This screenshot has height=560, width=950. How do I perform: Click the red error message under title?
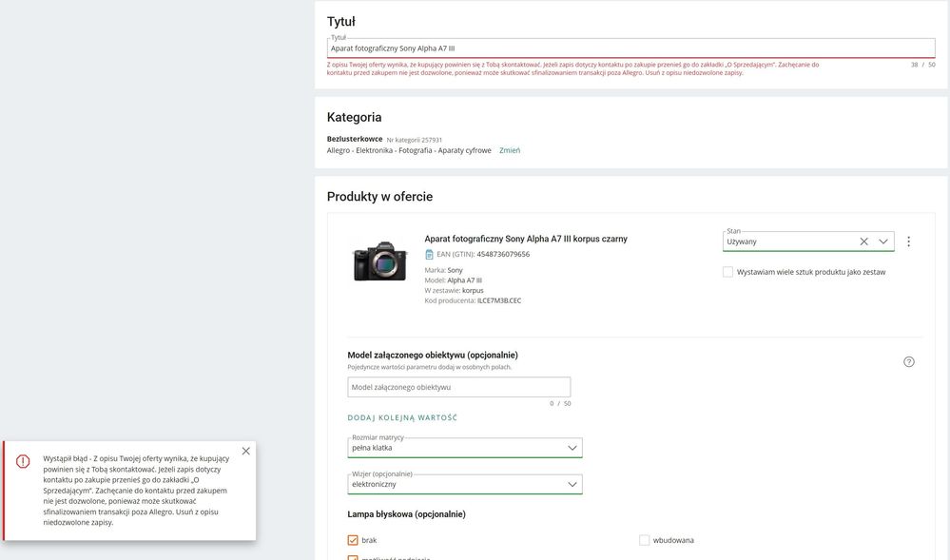click(573, 68)
